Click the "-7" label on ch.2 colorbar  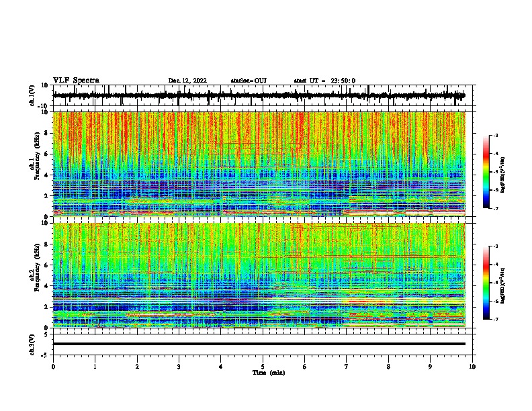tap(495, 319)
